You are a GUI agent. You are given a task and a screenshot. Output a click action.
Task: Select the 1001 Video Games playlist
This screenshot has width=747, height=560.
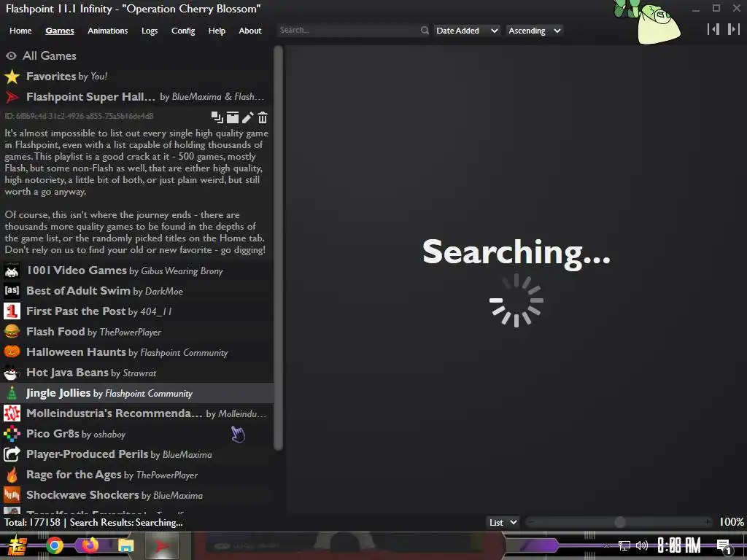136,271
